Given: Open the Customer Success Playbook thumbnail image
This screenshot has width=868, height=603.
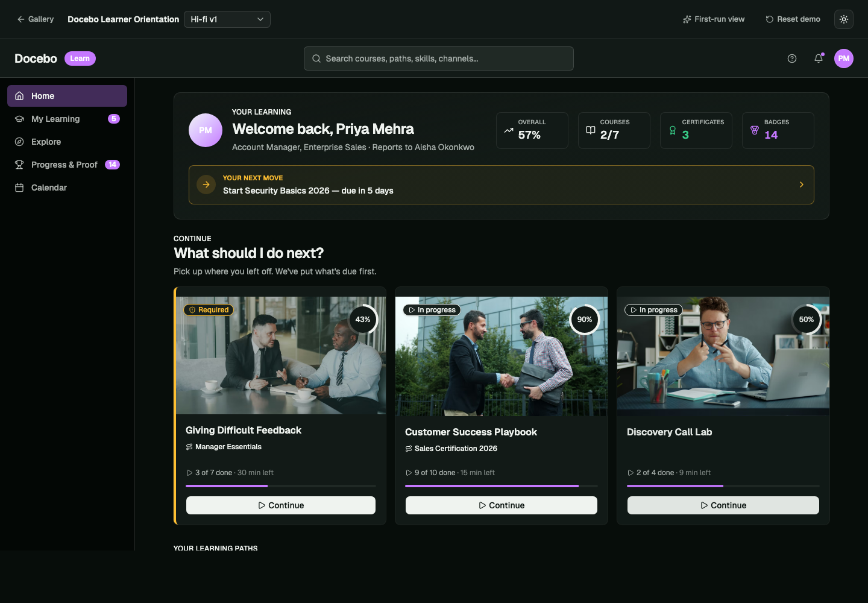Looking at the screenshot, I should click(502, 356).
